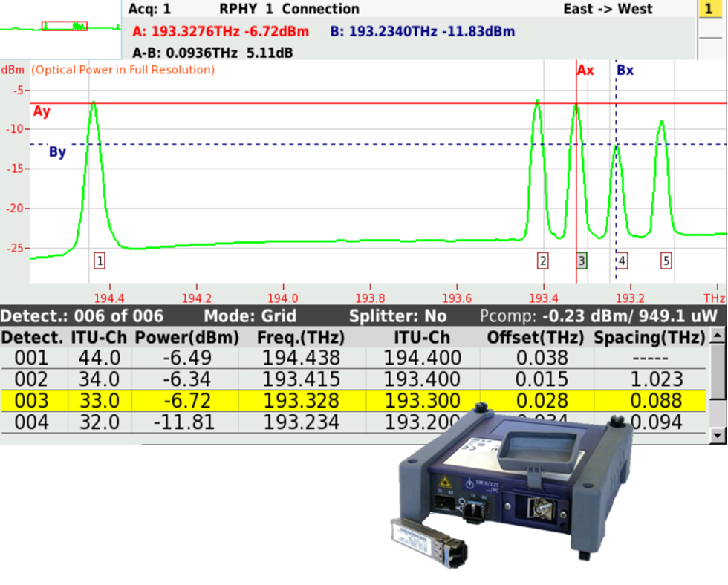Click peak marker 3 below the Ax cursor
728x585 pixels.
point(582,261)
